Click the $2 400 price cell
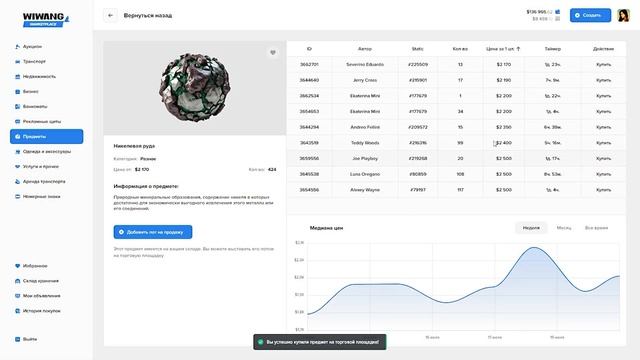640x360 pixels. (504, 143)
